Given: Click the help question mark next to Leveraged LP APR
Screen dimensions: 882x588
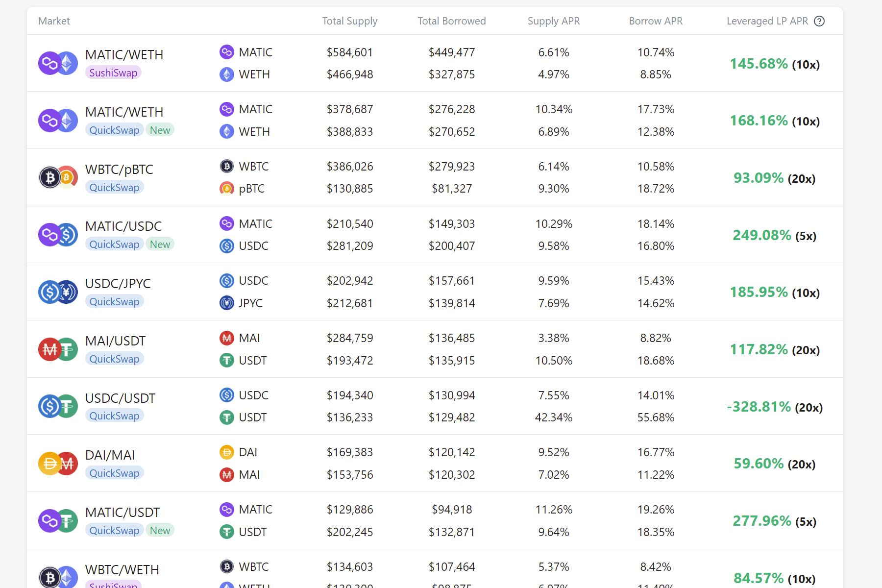Looking at the screenshot, I should (x=820, y=21).
